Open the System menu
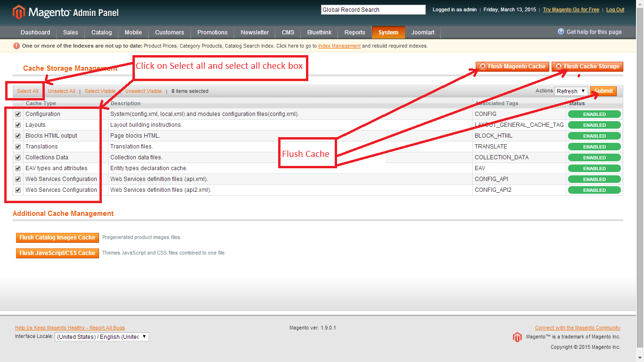The height and width of the screenshot is (362, 644). (388, 33)
